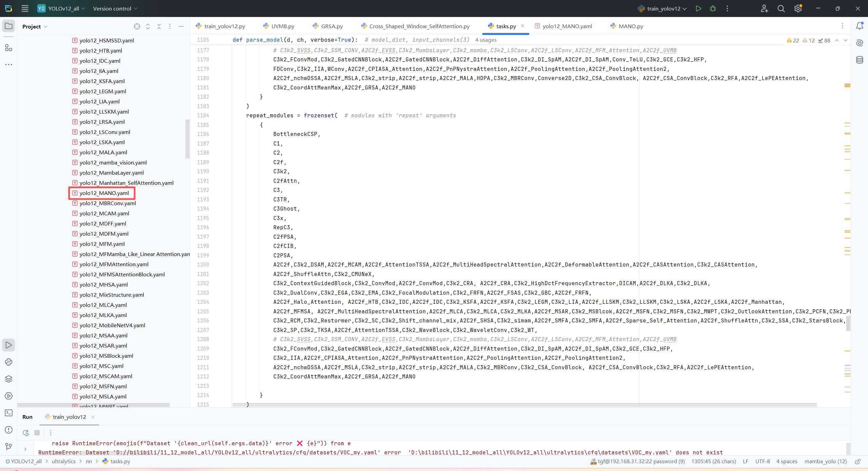868x471 pixels.
Task: Switch to the MANO.py editor tab
Action: (627, 26)
